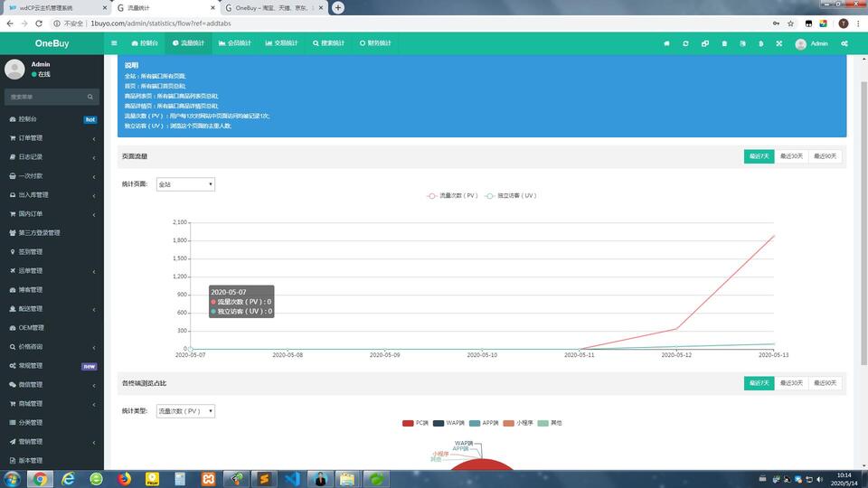Click the browser back arrow

coord(10,23)
